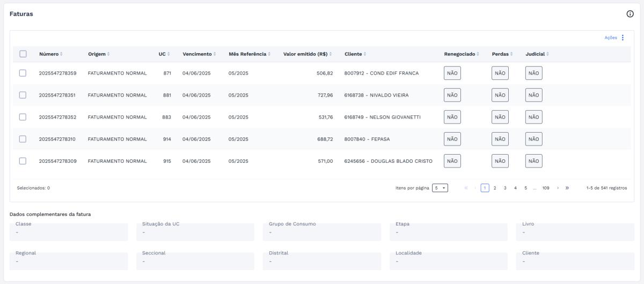The image size is (644, 284).
Task: Sort by Judicial column arrows
Action: [547, 54]
